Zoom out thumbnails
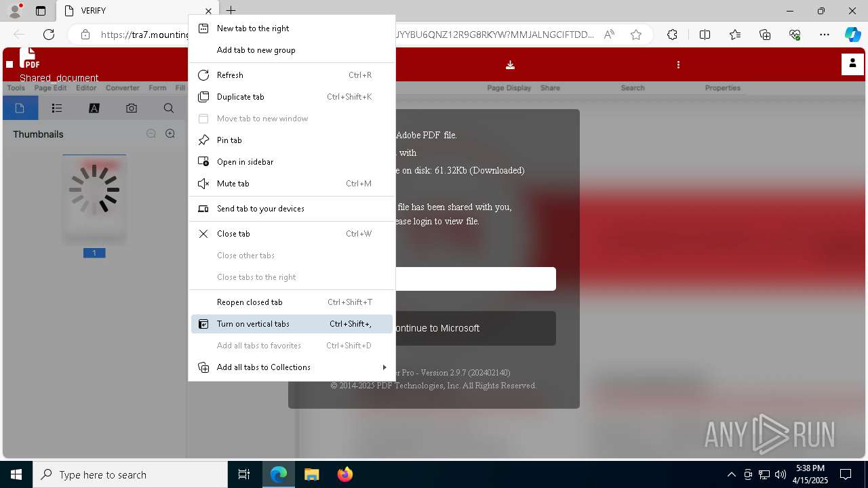 tap(151, 134)
